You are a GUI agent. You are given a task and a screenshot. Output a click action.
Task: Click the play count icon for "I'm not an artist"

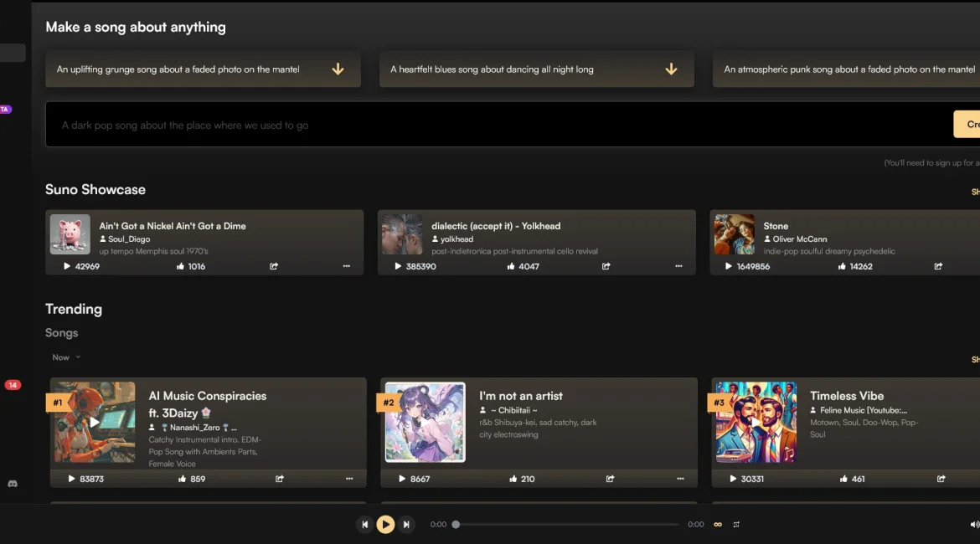tap(402, 479)
